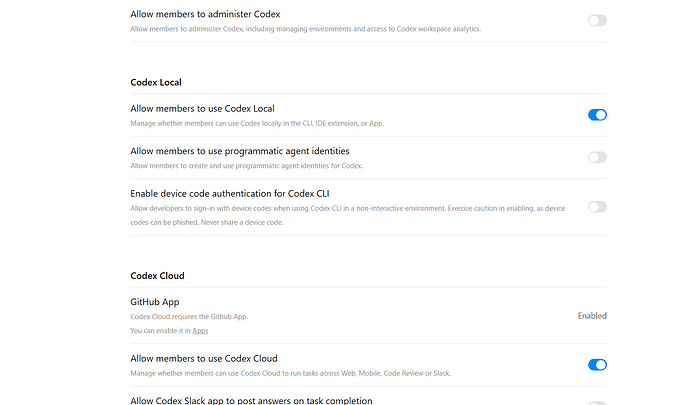Viewport: 690px width, 405px height.
Task: Click 'Allow members to use Codex Local' title
Action: [x=202, y=109]
